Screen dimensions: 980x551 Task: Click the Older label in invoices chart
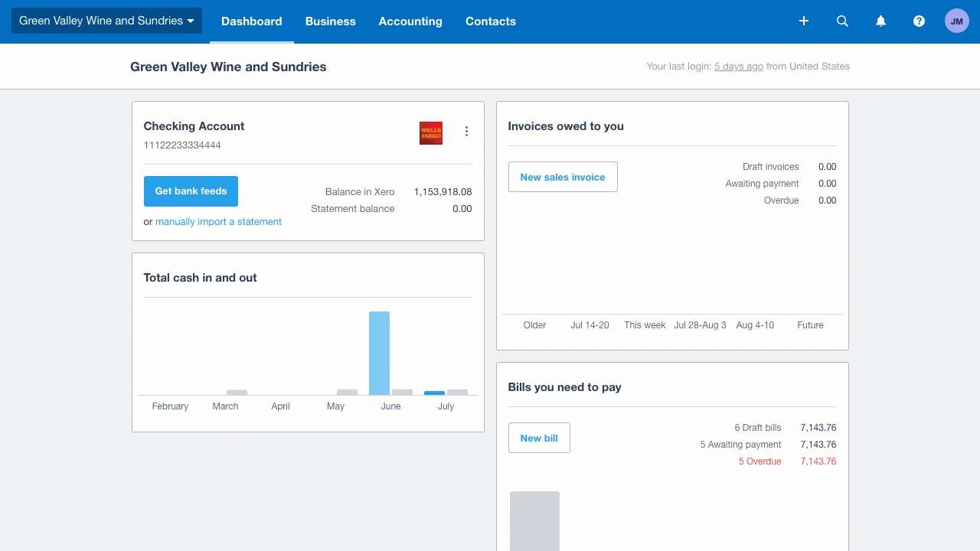[534, 325]
